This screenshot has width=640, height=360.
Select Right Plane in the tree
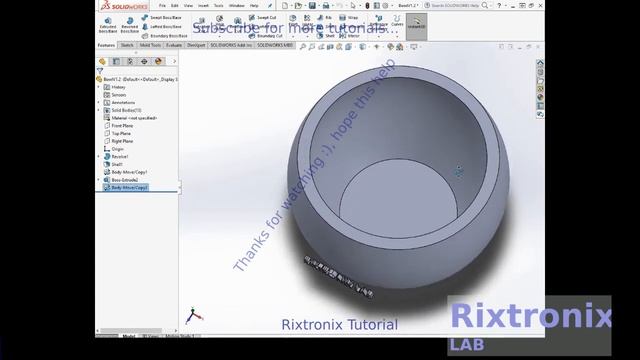(118, 141)
